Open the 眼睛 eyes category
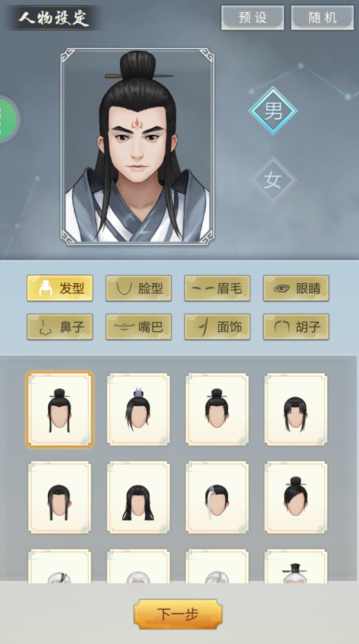The width and height of the screenshot is (359, 644). (x=296, y=288)
